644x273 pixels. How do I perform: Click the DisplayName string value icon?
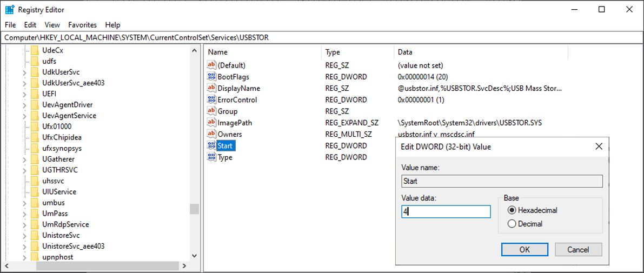click(x=211, y=88)
